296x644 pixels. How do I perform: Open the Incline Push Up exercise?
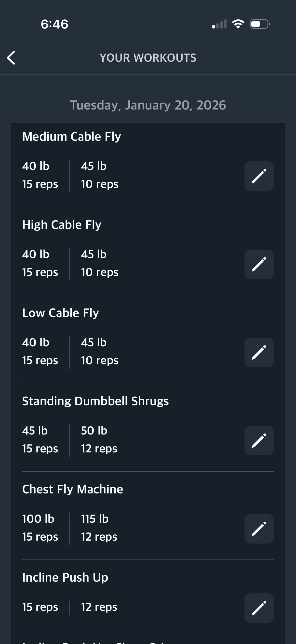point(65,577)
